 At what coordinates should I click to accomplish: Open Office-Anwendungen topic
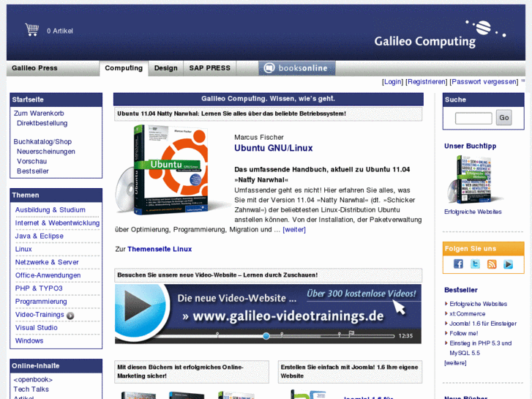coord(48,275)
